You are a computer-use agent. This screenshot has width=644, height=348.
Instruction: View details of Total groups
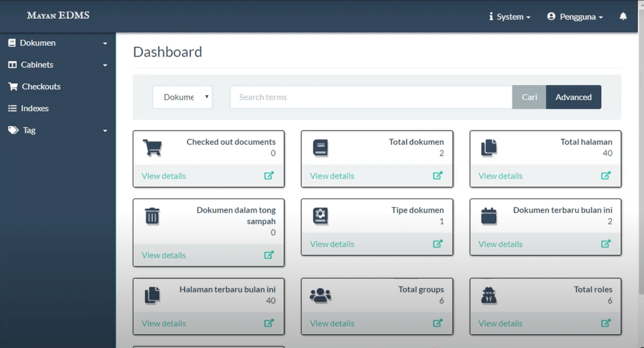click(x=332, y=323)
